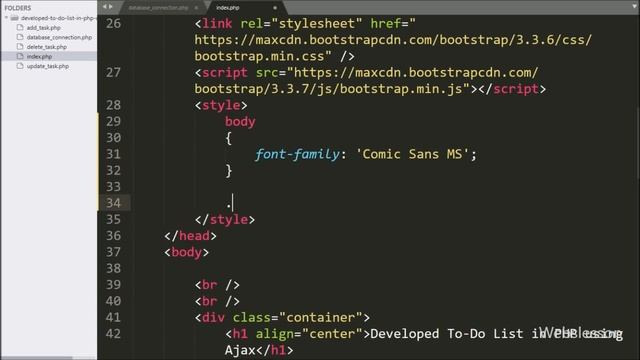Click the file icon beside add_task.php
640x360 pixels.
click(x=20, y=27)
